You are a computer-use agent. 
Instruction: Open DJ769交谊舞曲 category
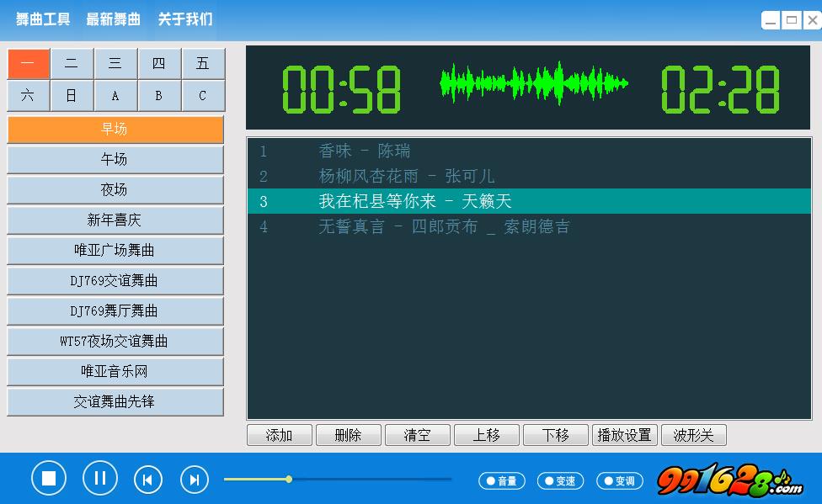pos(115,281)
